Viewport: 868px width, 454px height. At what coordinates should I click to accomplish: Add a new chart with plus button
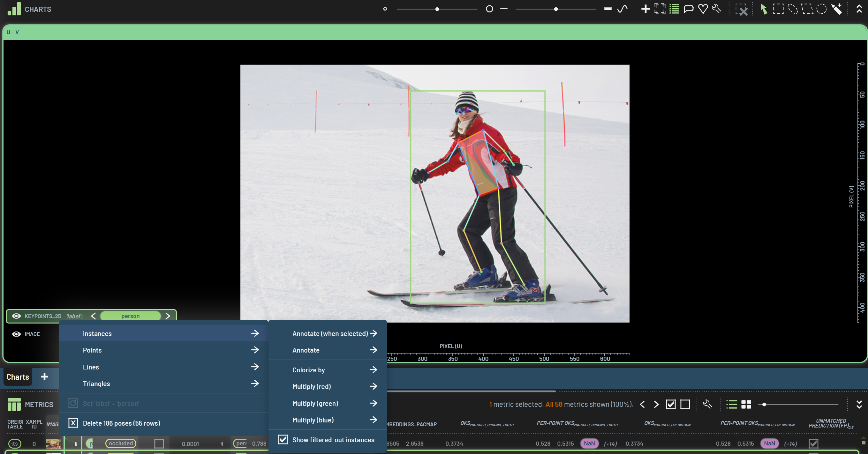pyautogui.click(x=44, y=376)
